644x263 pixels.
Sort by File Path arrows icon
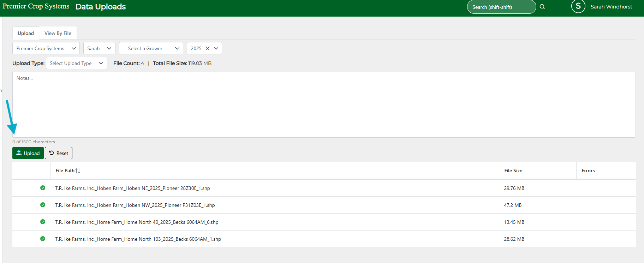pos(78,171)
